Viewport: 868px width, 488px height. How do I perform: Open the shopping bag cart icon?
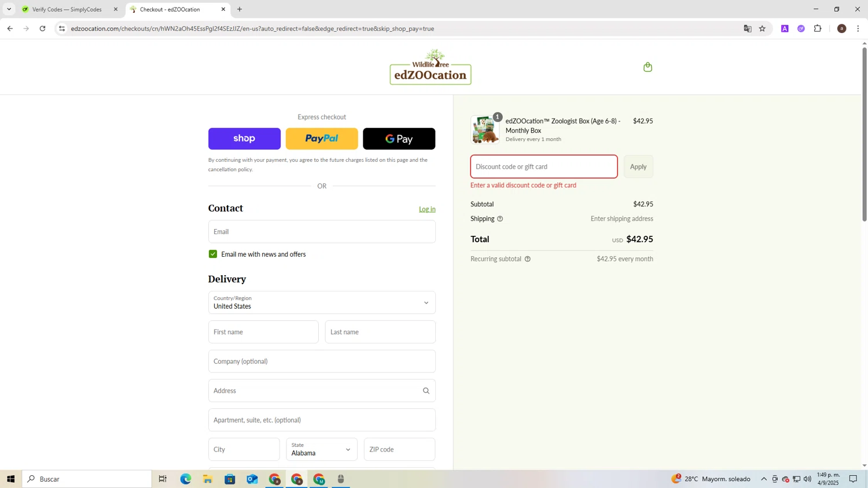[x=648, y=67]
